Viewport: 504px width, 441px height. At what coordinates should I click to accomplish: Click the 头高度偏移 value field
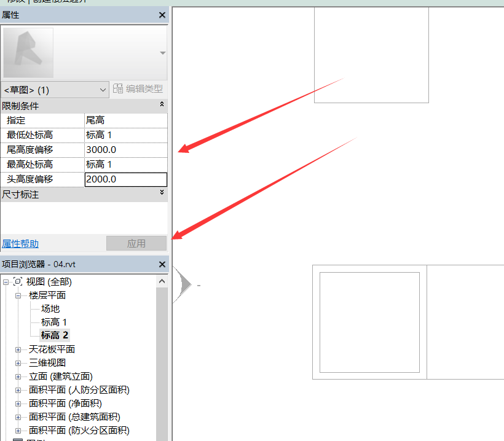(x=125, y=179)
